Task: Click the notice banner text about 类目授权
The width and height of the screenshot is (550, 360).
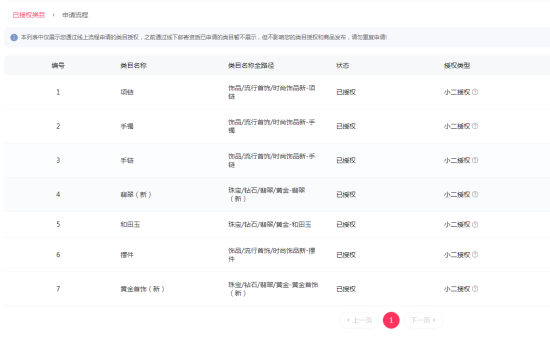Action: click(x=204, y=37)
